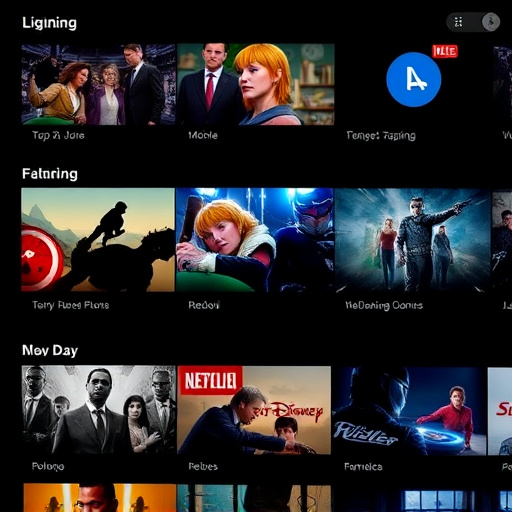Open the 'Redori' thumbnail with armored figure
This screenshot has width=512, height=512.
(x=255, y=240)
